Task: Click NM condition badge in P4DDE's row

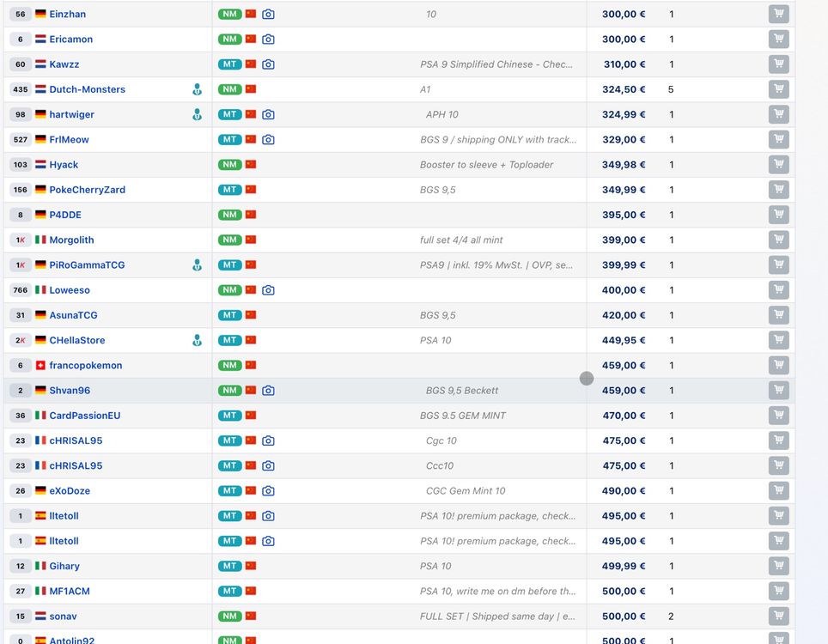Action: pyautogui.click(x=229, y=215)
